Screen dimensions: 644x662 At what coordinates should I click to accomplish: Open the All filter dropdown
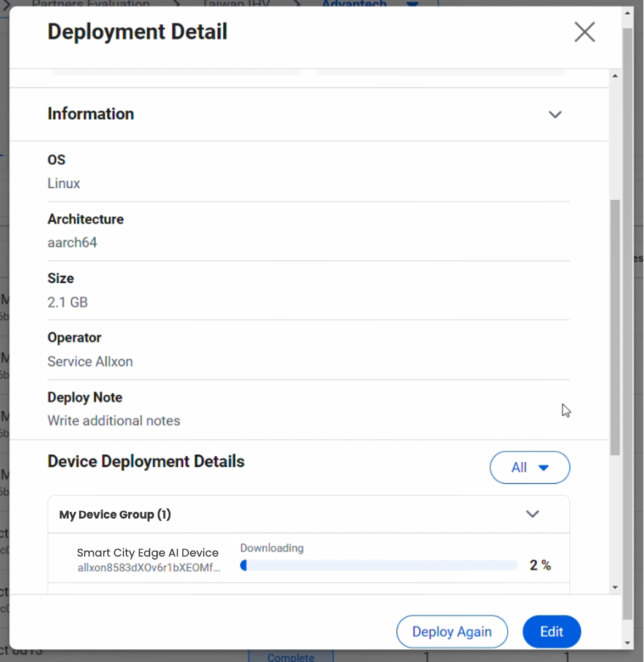click(529, 468)
